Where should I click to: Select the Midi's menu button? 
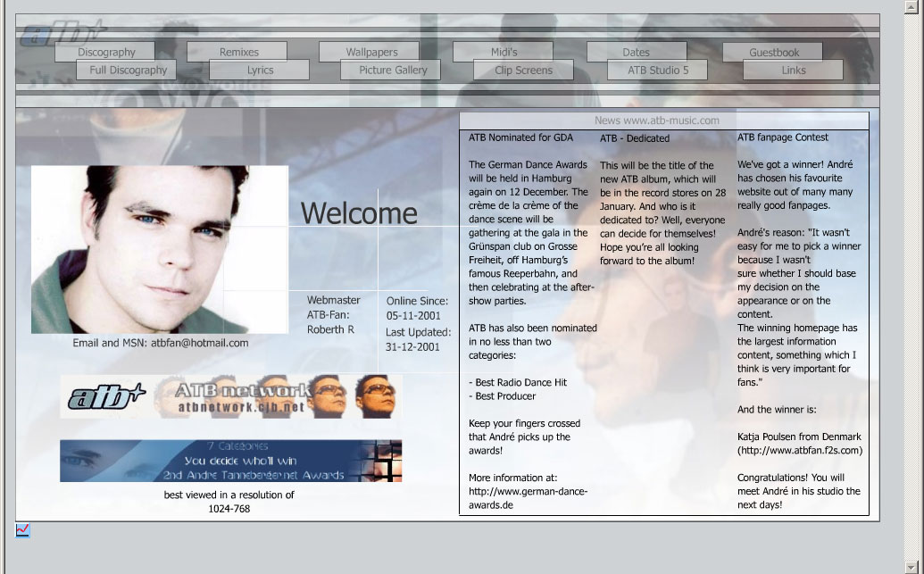point(504,53)
